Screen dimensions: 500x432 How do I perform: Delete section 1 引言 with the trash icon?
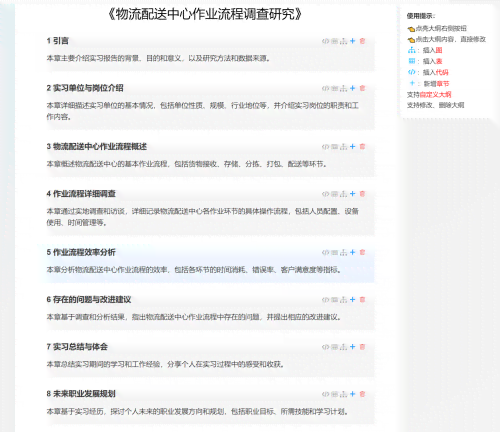point(363,41)
